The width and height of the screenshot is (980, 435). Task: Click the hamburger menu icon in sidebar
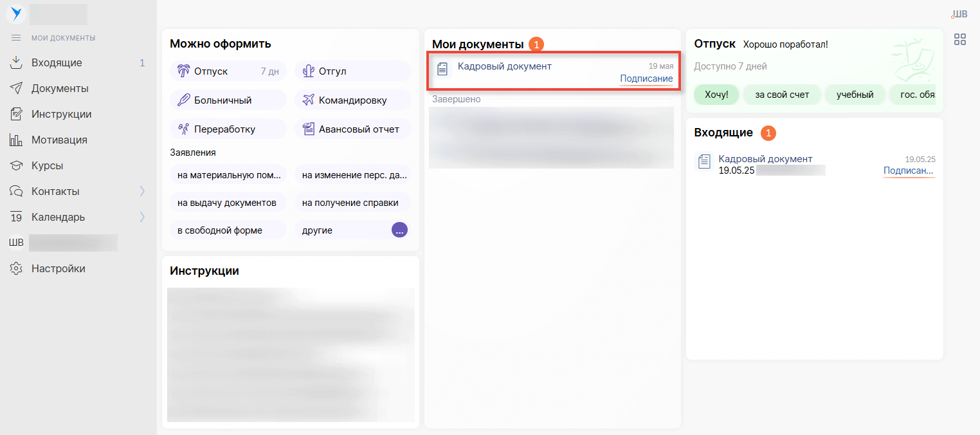coord(16,38)
